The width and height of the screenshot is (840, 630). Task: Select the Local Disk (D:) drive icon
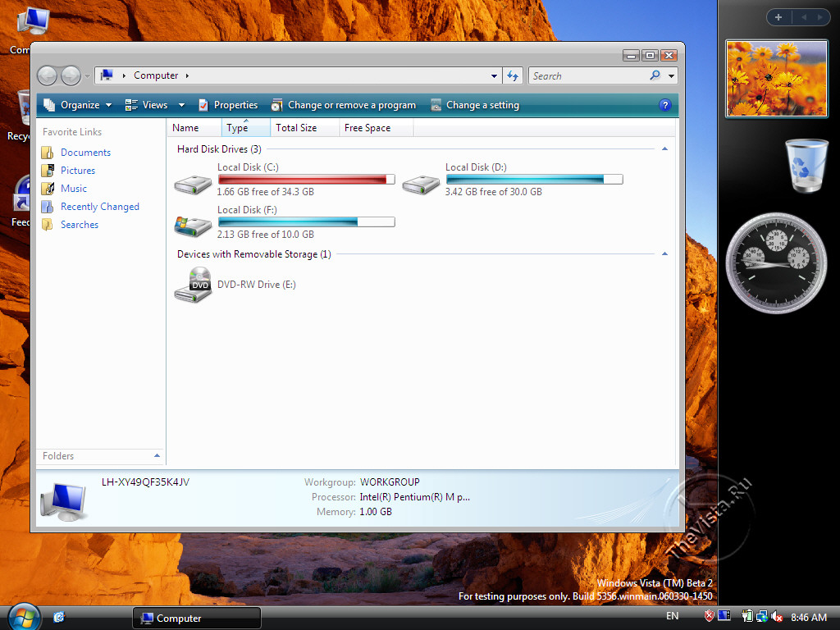click(421, 182)
